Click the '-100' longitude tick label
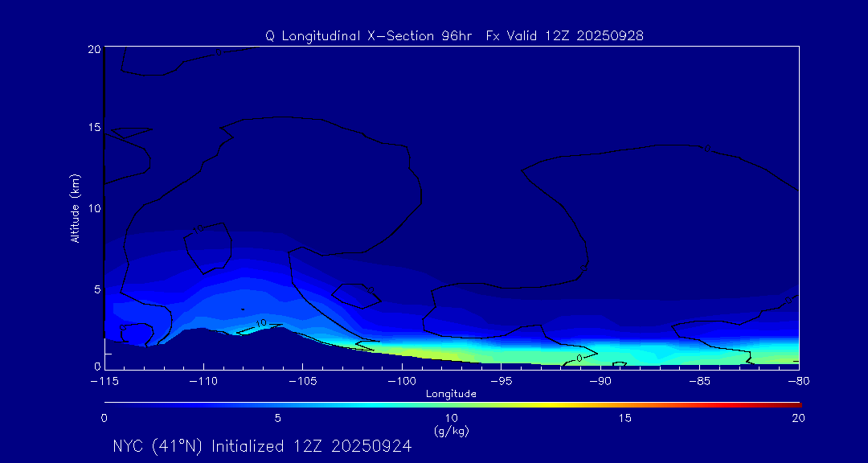868x463 pixels. pos(402,382)
